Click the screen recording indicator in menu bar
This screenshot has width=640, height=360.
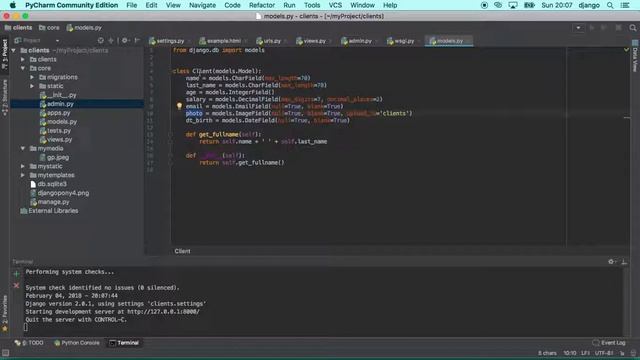pyautogui.click(x=484, y=5)
